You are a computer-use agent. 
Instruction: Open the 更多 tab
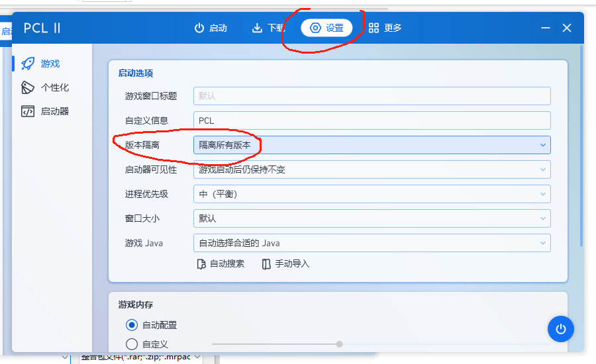385,28
